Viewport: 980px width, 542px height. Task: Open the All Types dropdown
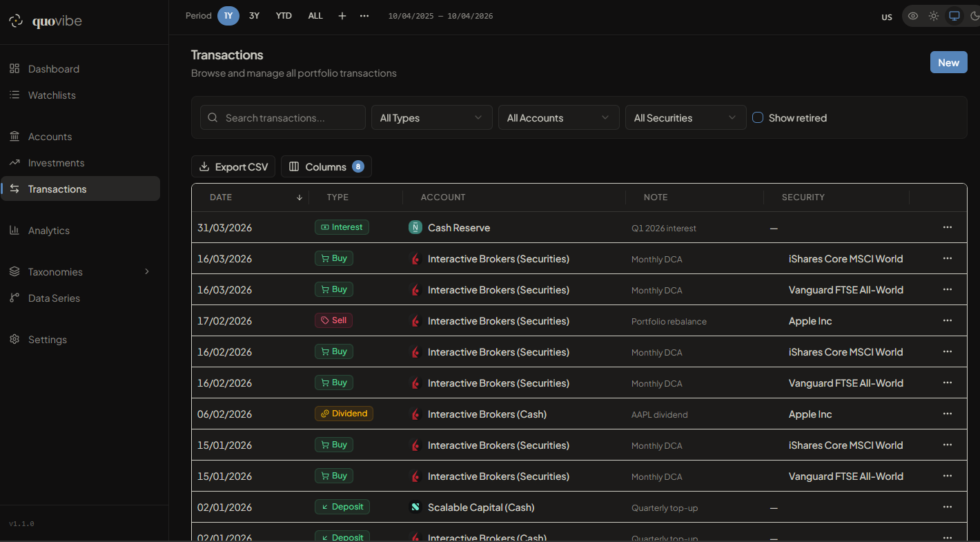click(x=431, y=118)
